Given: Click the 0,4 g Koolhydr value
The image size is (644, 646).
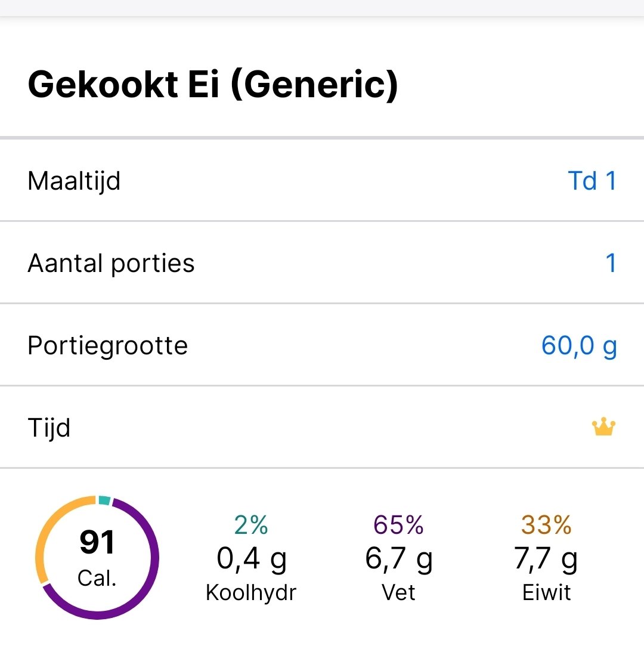Looking at the screenshot, I should [x=251, y=559].
